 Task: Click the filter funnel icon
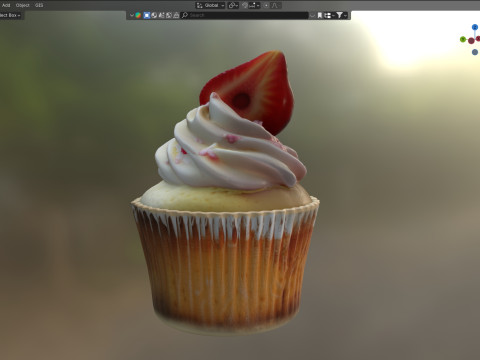pyautogui.click(x=339, y=15)
